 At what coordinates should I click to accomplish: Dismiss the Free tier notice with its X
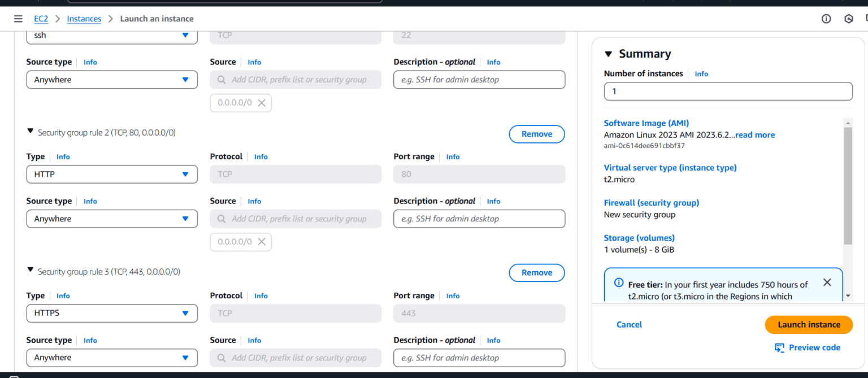pos(827,282)
